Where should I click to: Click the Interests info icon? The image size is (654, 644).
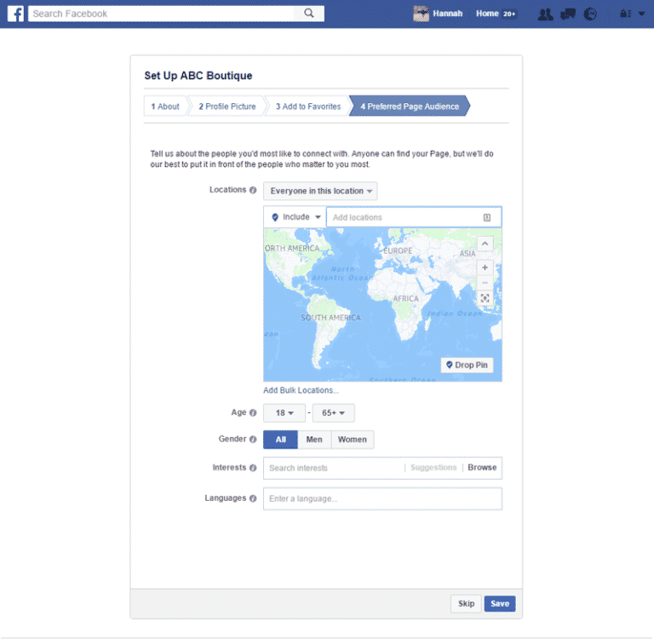253,468
